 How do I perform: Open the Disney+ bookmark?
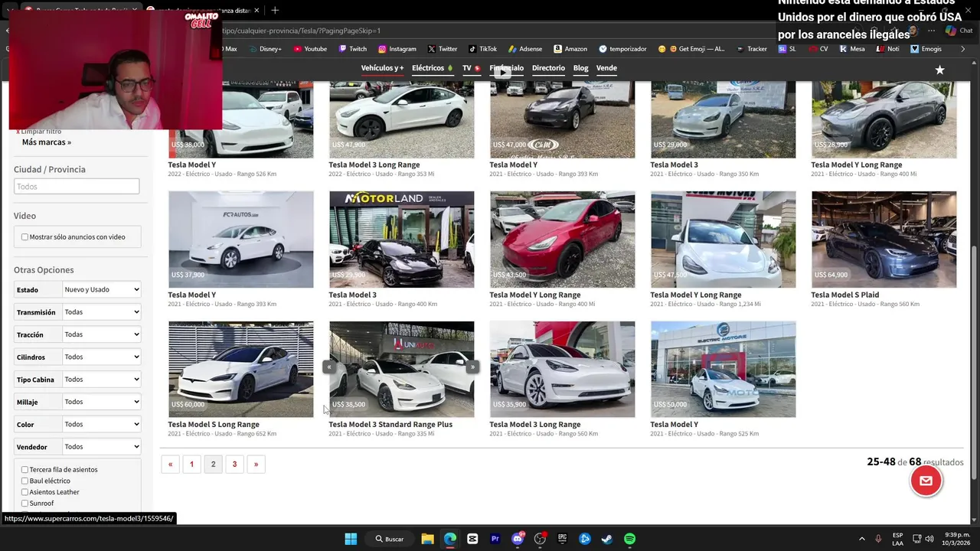(x=265, y=49)
